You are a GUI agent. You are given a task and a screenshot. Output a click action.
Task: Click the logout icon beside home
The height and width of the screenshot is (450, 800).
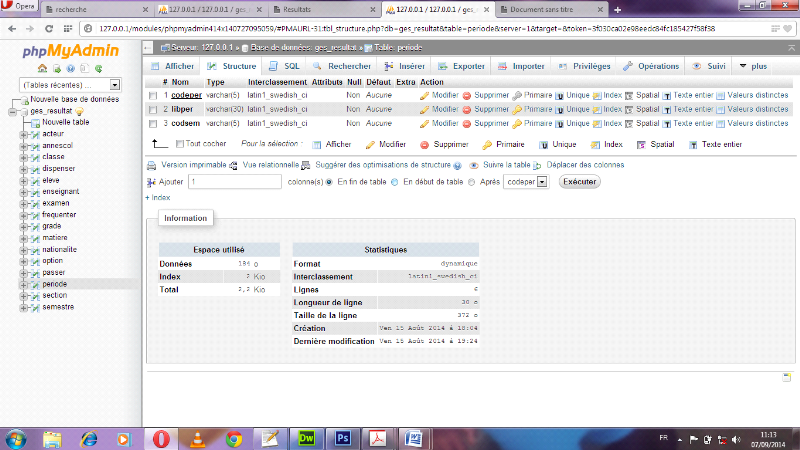pyautogui.click(x=57, y=68)
